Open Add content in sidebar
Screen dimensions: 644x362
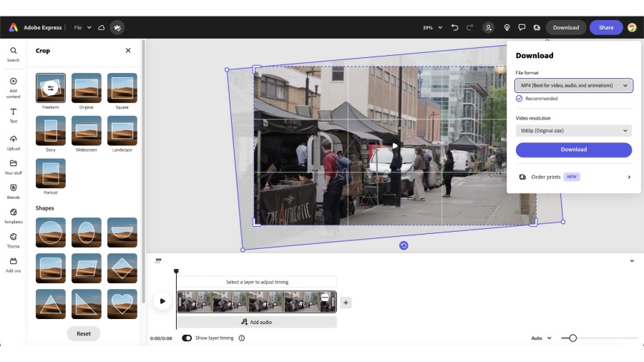(x=13, y=87)
